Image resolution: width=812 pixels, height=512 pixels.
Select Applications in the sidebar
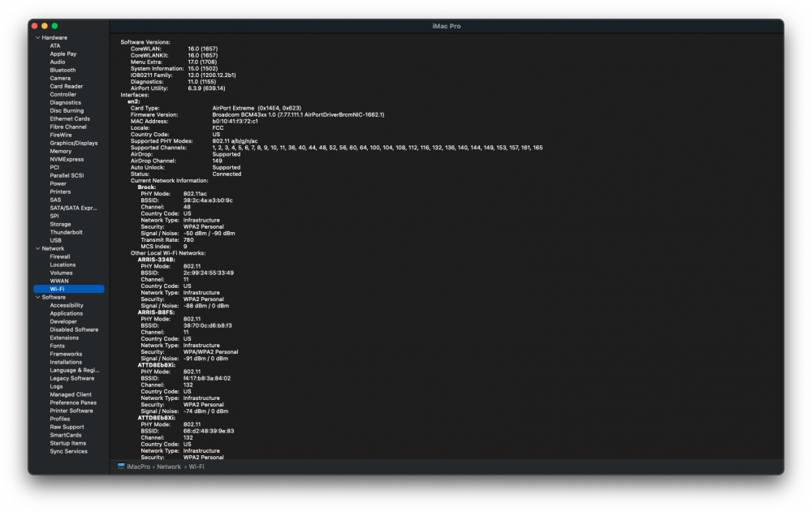67,313
